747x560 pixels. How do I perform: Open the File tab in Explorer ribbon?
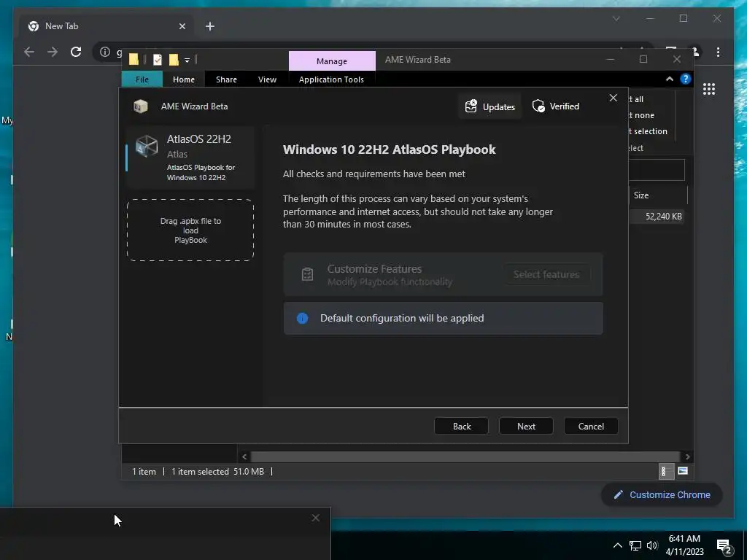click(x=142, y=79)
